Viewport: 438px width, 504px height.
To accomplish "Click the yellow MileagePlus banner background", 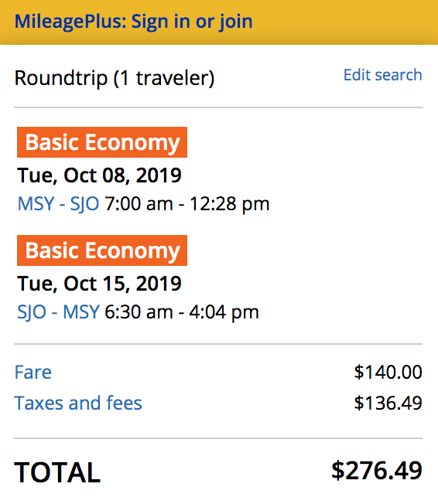I will coord(344,22).
